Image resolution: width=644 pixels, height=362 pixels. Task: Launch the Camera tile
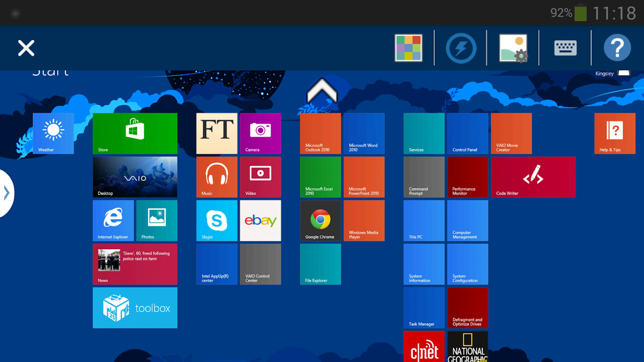point(260,133)
